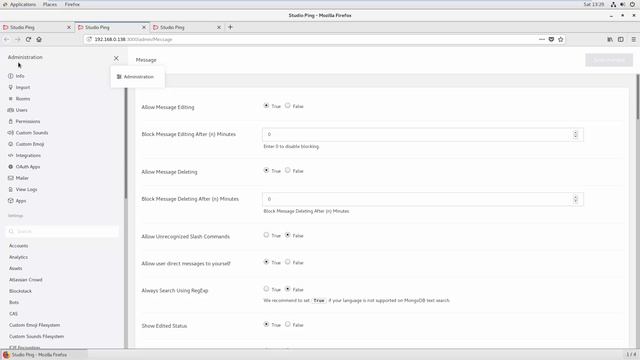Open the Permissions admin section
640x360 pixels.
(24, 122)
